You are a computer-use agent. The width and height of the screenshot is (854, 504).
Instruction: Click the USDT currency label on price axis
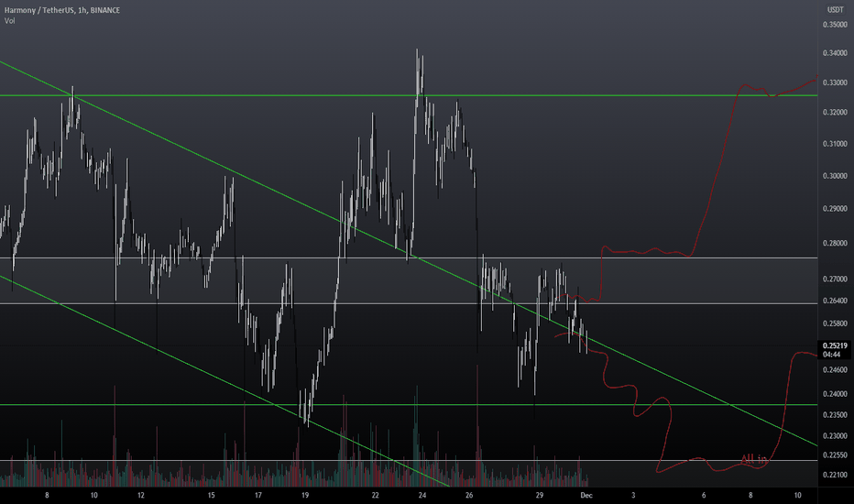[835, 10]
